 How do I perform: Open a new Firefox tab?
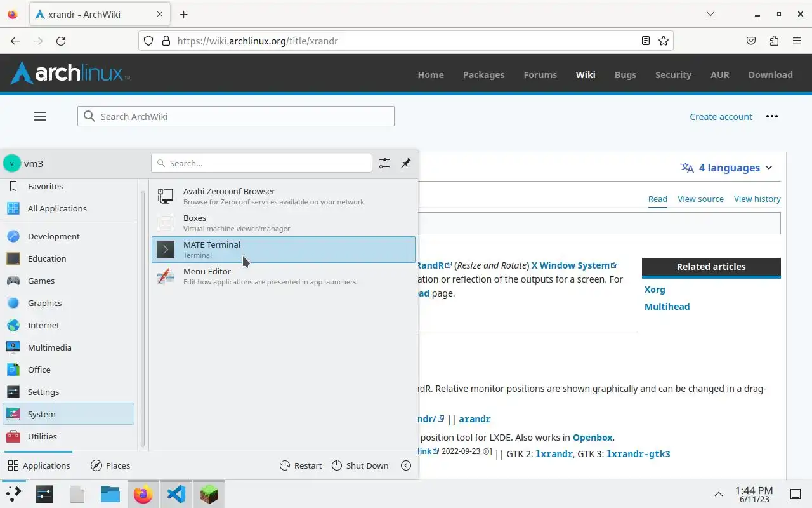pos(183,14)
